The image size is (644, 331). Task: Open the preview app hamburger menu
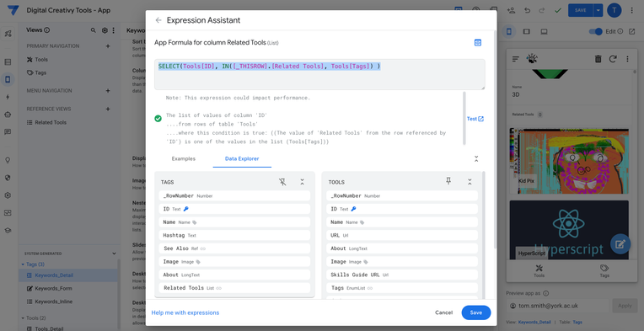pos(515,59)
